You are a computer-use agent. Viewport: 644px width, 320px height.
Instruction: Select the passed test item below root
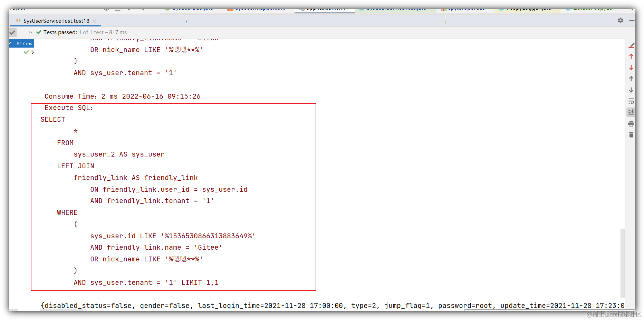pos(29,52)
